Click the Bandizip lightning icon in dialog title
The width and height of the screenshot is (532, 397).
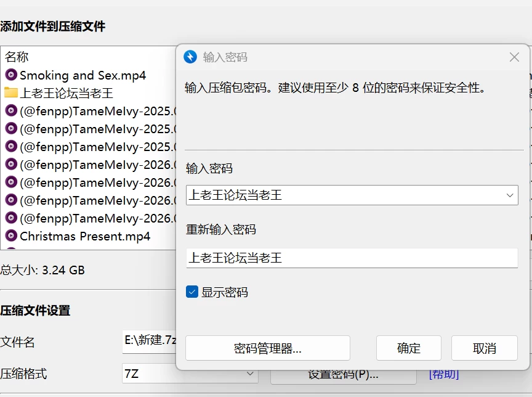coord(190,57)
